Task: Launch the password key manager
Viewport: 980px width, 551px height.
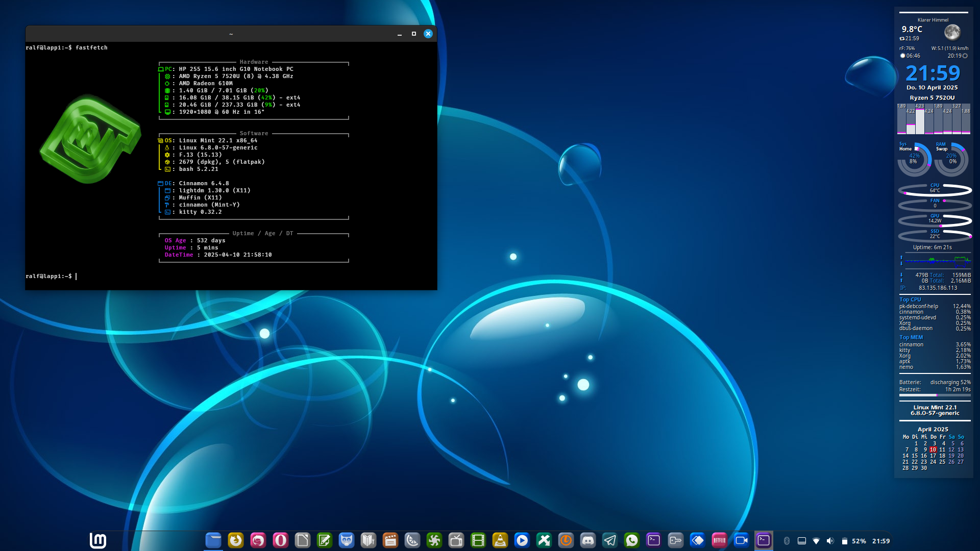Action: pyautogui.click(x=676, y=540)
